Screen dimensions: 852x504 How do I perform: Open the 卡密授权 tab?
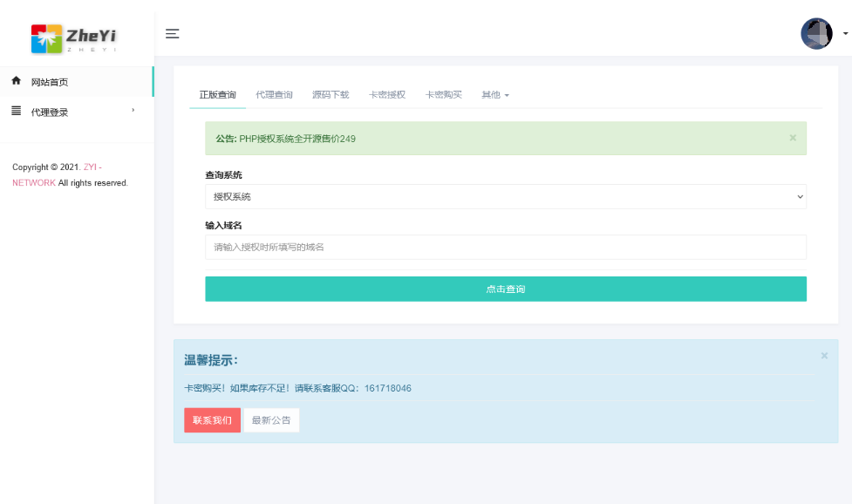tap(387, 94)
